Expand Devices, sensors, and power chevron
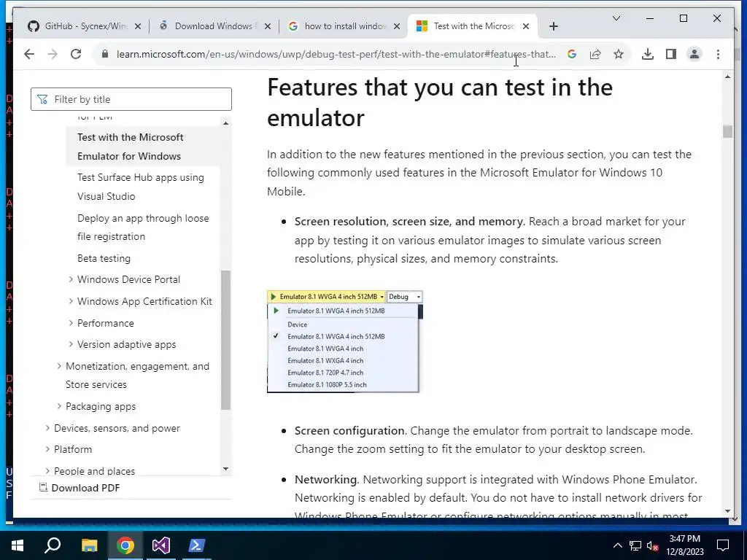747x560 pixels. (x=47, y=428)
